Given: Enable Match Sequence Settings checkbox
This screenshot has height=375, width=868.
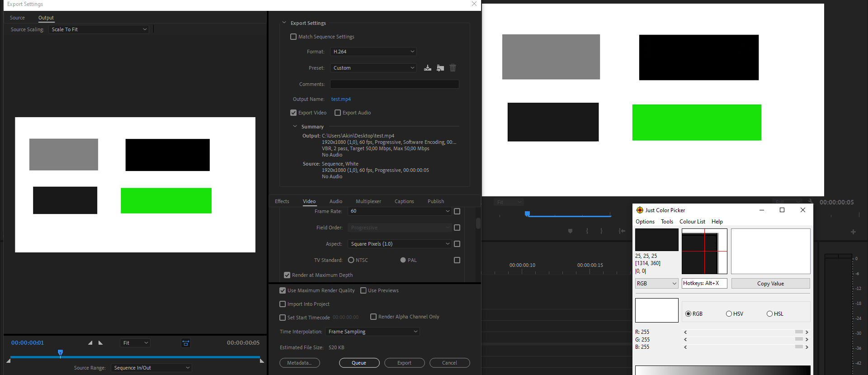Looking at the screenshot, I should pyautogui.click(x=293, y=37).
